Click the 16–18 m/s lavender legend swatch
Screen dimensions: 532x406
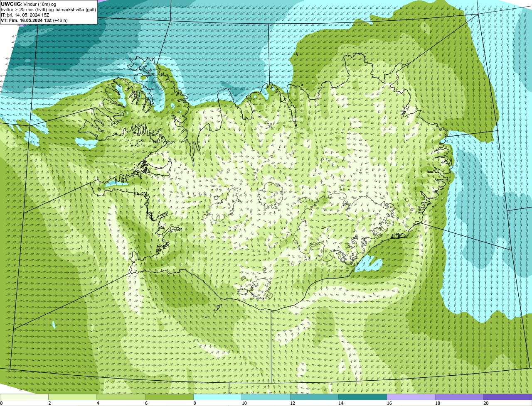point(411,397)
